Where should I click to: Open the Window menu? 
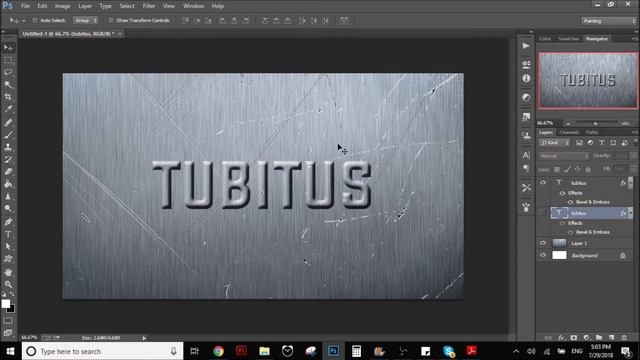tap(193, 6)
